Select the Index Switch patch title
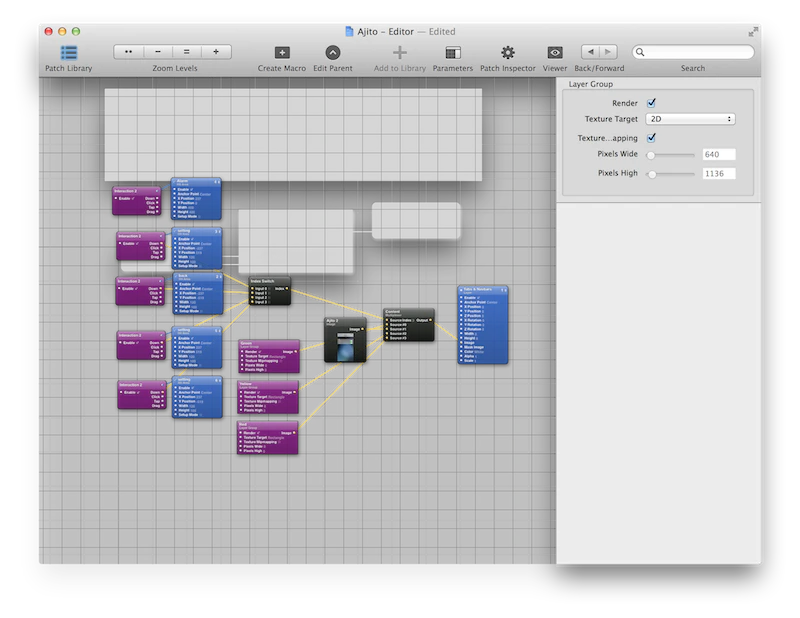 262,281
